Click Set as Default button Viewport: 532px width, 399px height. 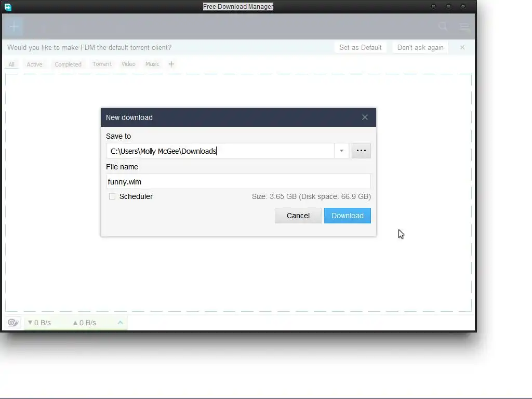pos(361,47)
